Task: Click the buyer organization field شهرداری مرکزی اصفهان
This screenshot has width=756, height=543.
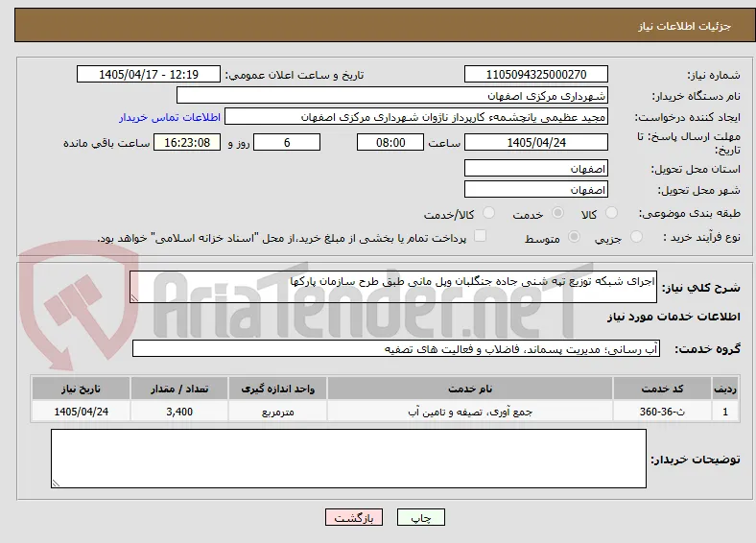Action: (392, 96)
